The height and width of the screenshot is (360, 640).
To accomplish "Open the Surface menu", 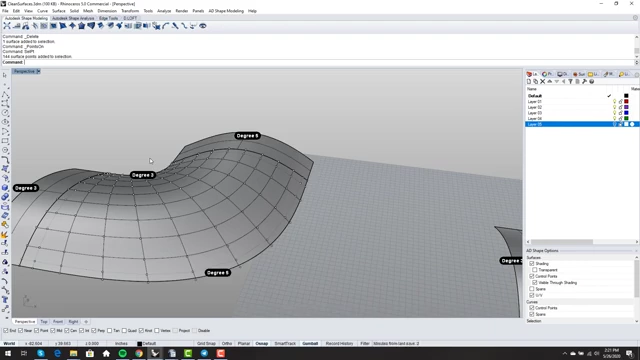I will click(x=58, y=11).
